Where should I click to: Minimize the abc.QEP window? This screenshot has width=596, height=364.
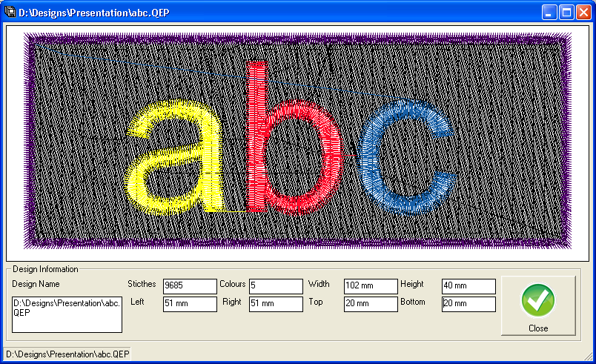[x=549, y=13]
